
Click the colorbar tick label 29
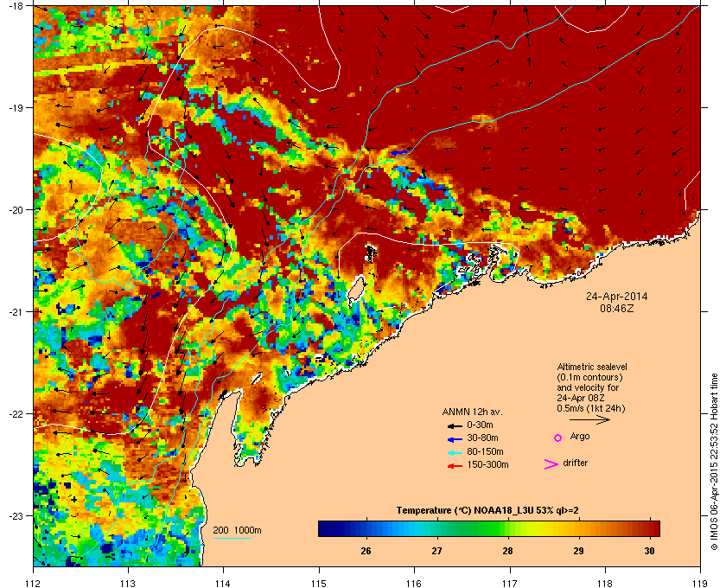point(578,551)
